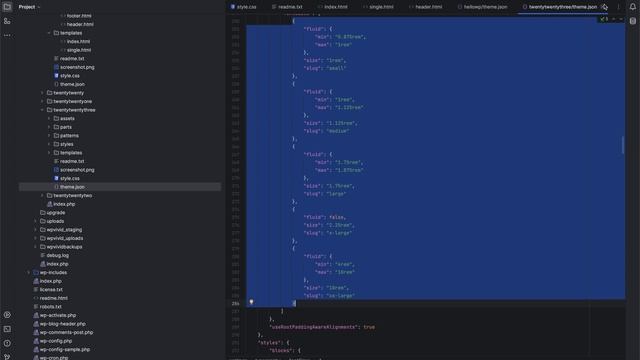This screenshot has width=640, height=360.
Task: Go to previous highlighted problem arrow
Action: (x=613, y=19)
